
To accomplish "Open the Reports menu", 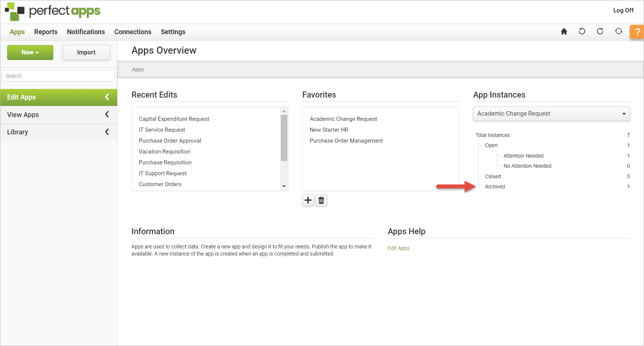I will (46, 32).
